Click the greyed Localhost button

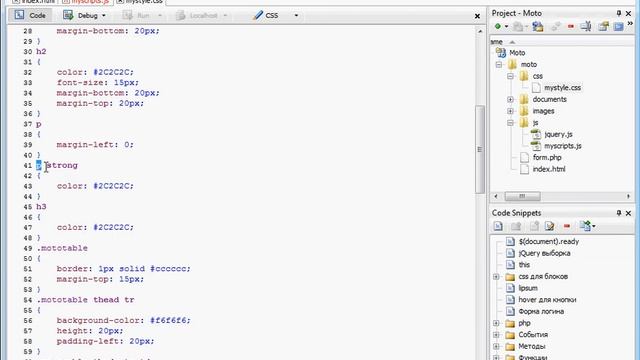(x=197, y=16)
